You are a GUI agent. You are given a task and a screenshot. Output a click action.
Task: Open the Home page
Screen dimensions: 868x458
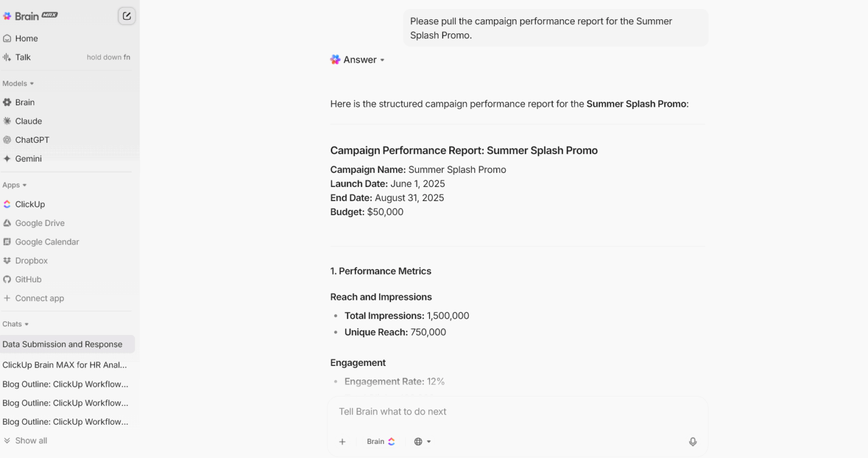pyautogui.click(x=26, y=38)
